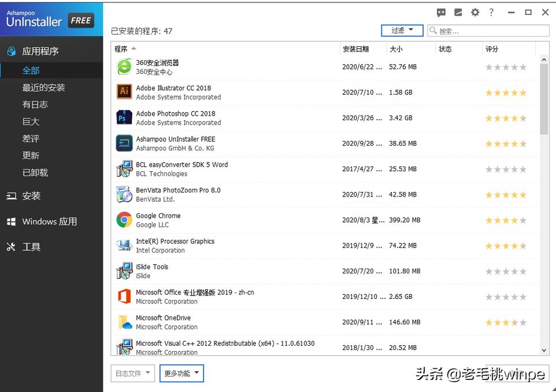Click the iSlide Tools icon
Viewport: 556px width, 392px height.
pyautogui.click(x=124, y=271)
